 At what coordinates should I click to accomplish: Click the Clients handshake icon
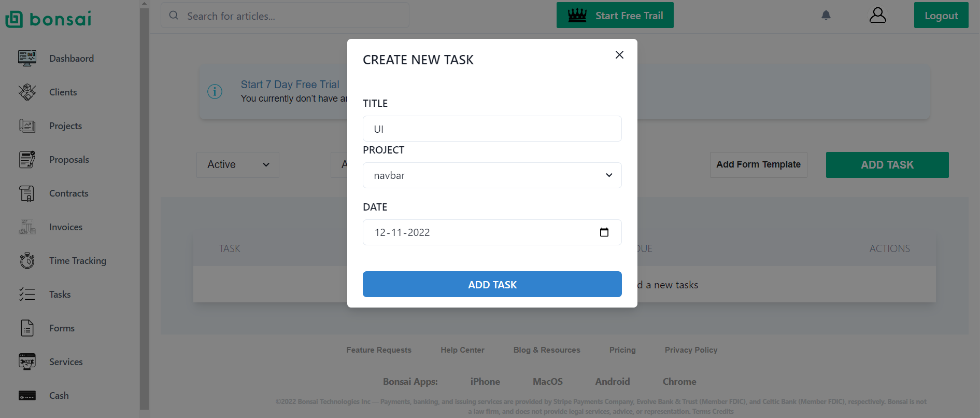27,92
